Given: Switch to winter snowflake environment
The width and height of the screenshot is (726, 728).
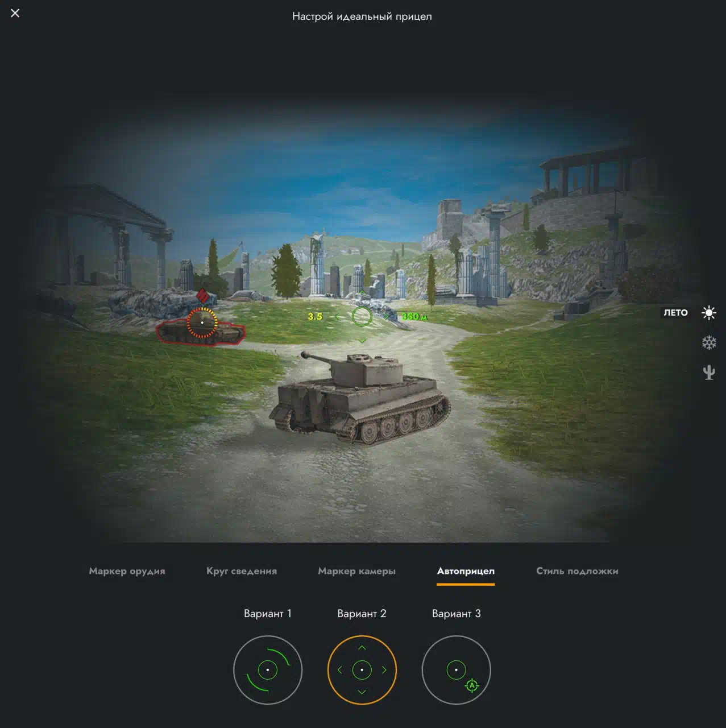Looking at the screenshot, I should pyautogui.click(x=708, y=342).
